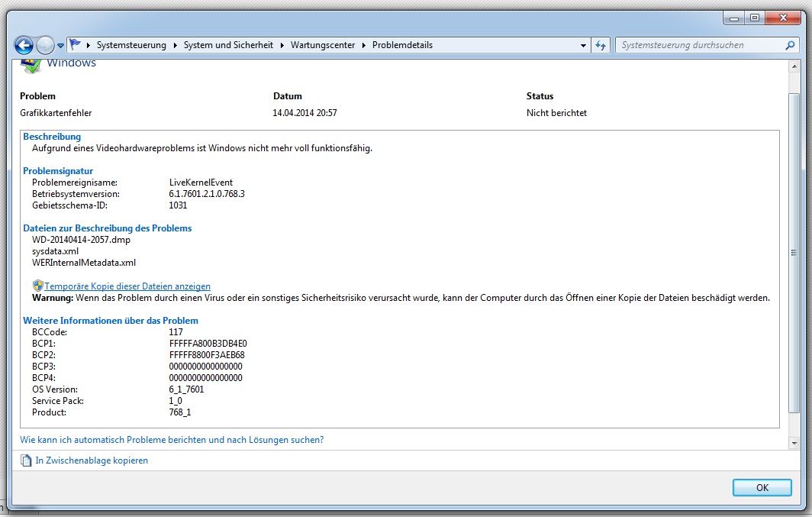Screen dimensions: 812x517
Task: Click the Nicht berichtet status value
Action: [x=556, y=113]
